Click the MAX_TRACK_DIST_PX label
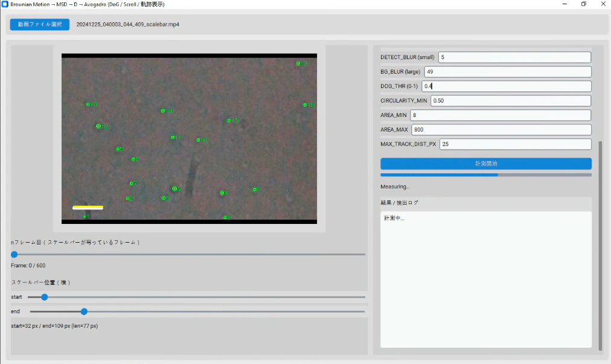The width and height of the screenshot is (611, 364). pos(408,144)
